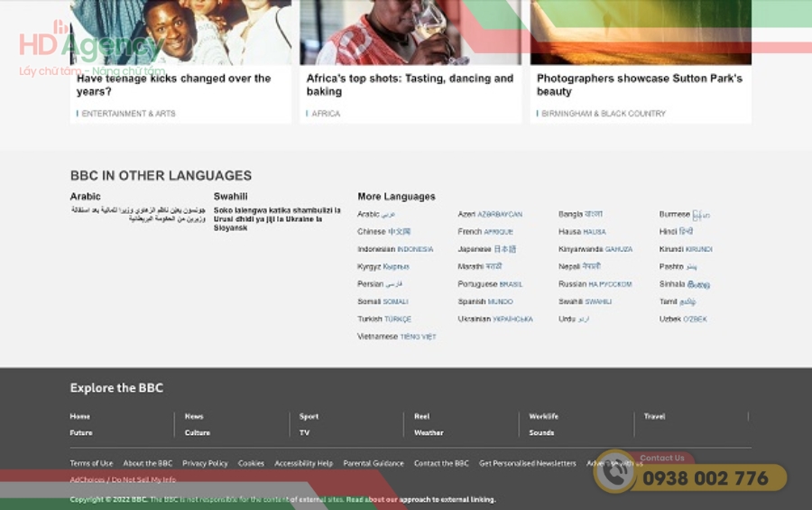
Task: Go to Home in Explore the BBC
Action: coord(79,416)
